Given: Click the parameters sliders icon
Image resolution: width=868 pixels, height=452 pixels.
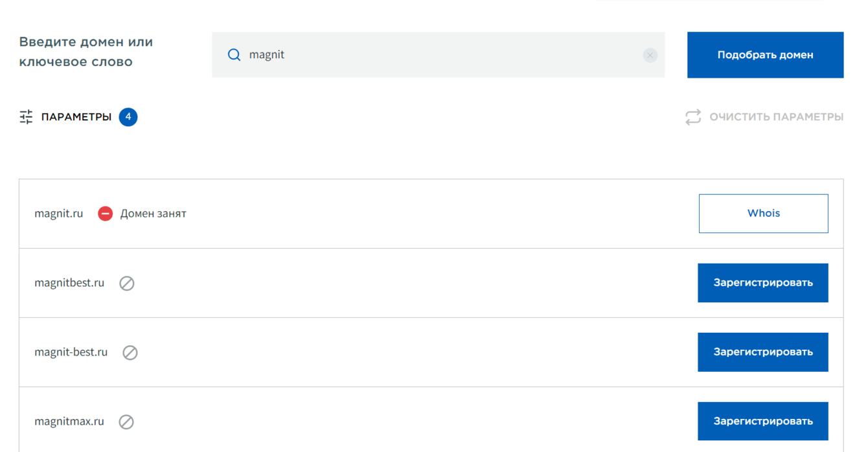Looking at the screenshot, I should [26, 117].
